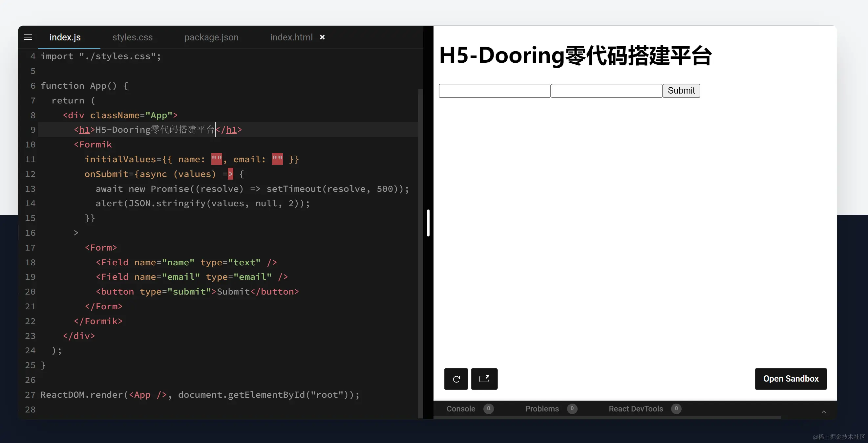This screenshot has width=868, height=443.
Task: Click the '<Form>' opening tag line
Action: coord(101,248)
